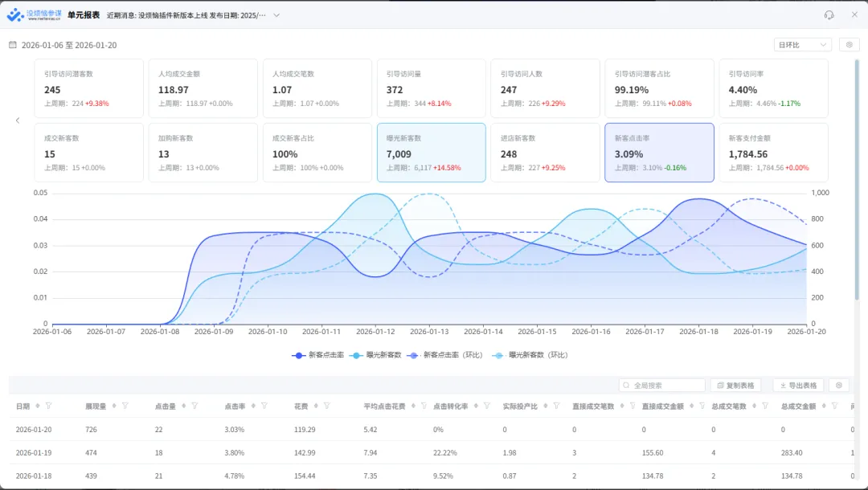Open filter for 实际投产比 column

click(x=557, y=406)
